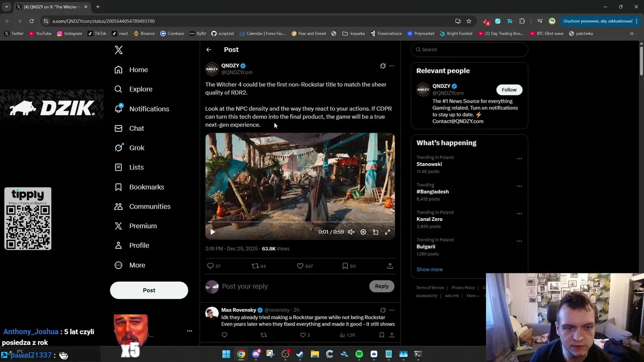Open the Polymarket bookmark
The image size is (644, 362).
pos(421,34)
